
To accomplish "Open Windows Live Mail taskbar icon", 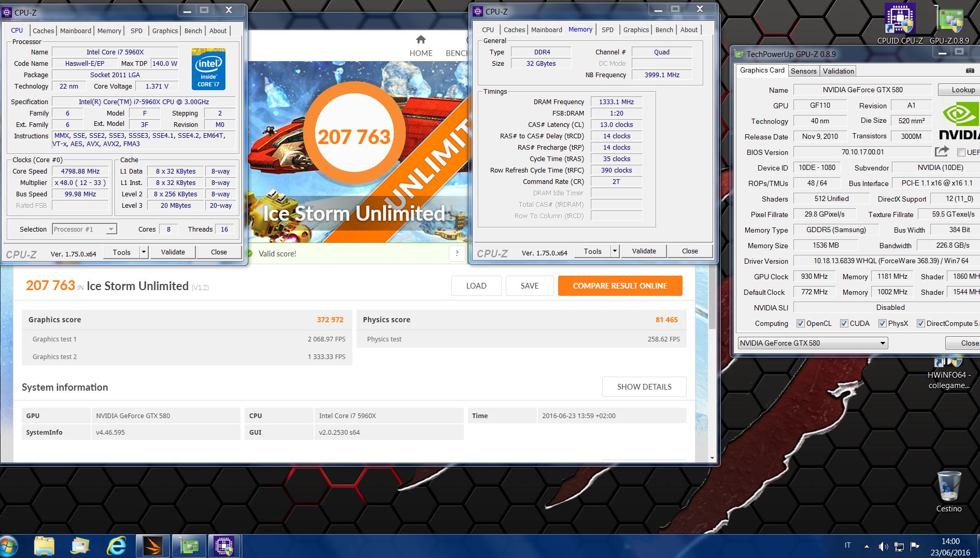I will pos(80,546).
